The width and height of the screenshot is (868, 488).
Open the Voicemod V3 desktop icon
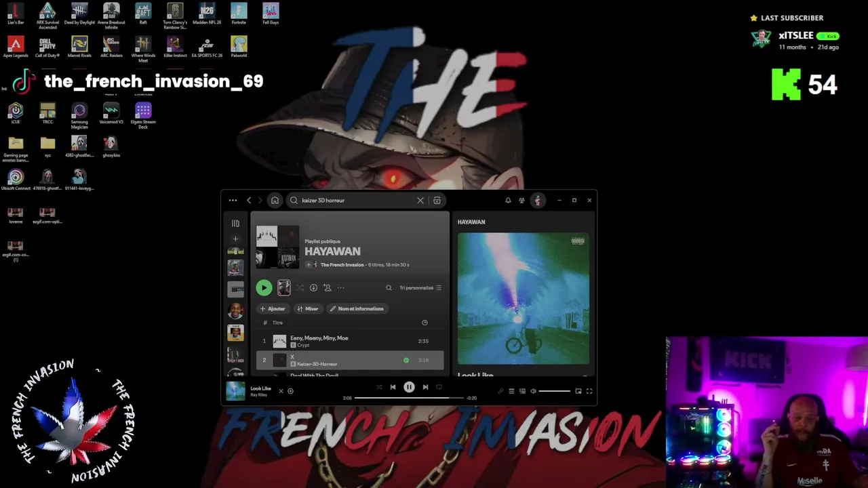click(111, 113)
